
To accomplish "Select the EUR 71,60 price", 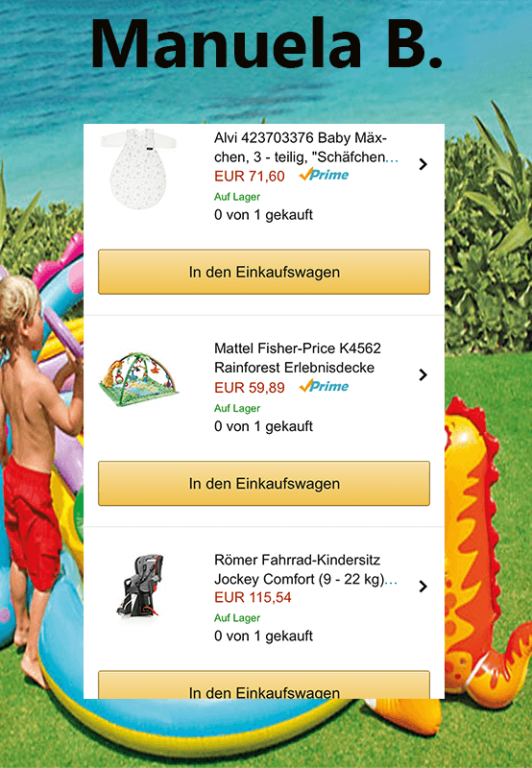I will coord(250,177).
